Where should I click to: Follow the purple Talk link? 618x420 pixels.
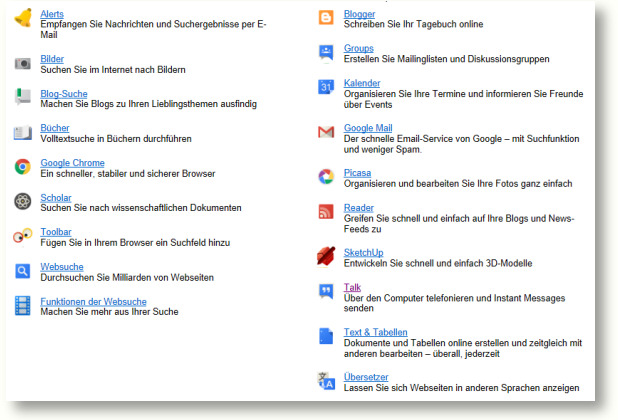[x=352, y=287]
